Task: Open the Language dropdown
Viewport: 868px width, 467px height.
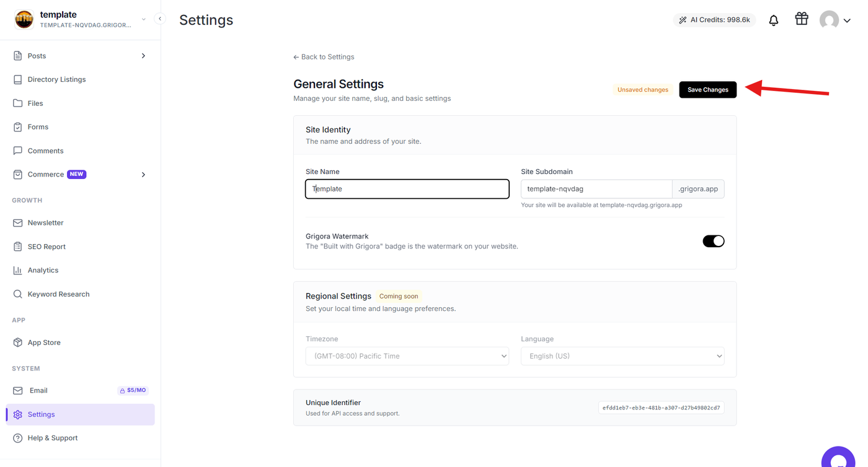Action: pyautogui.click(x=622, y=356)
